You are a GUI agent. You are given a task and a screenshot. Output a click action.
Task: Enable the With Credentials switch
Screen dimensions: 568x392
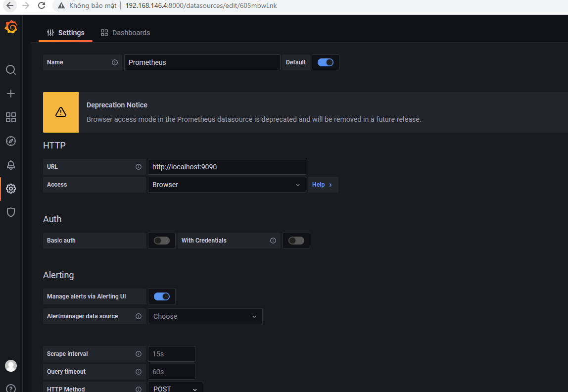[x=296, y=241]
